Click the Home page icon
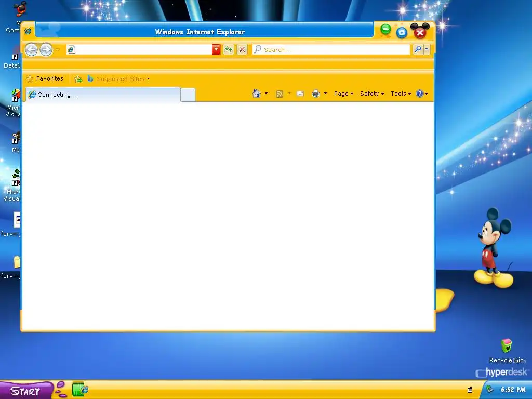 point(257,94)
